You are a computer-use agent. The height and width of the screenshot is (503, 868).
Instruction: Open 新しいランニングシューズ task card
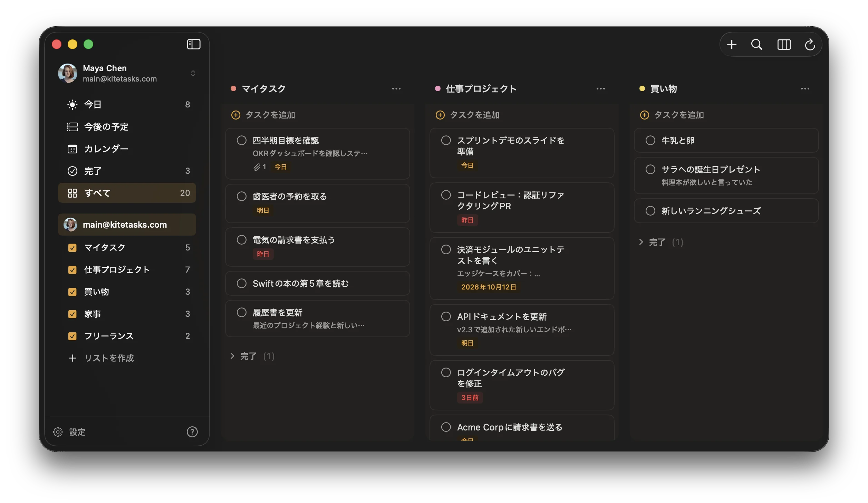(726, 211)
